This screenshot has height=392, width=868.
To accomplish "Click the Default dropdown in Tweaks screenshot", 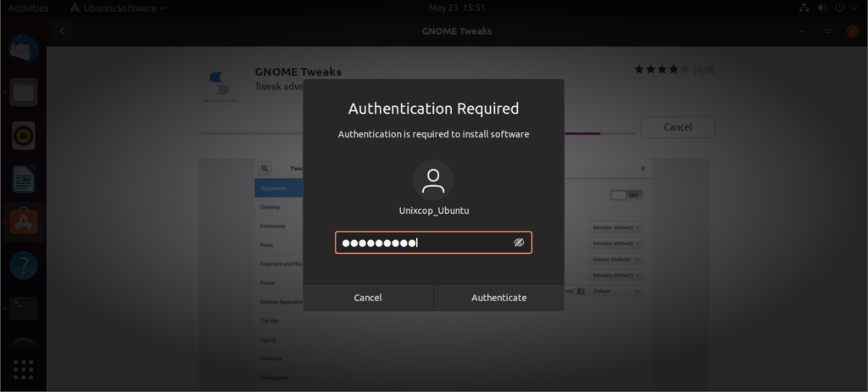I will 616,291.
